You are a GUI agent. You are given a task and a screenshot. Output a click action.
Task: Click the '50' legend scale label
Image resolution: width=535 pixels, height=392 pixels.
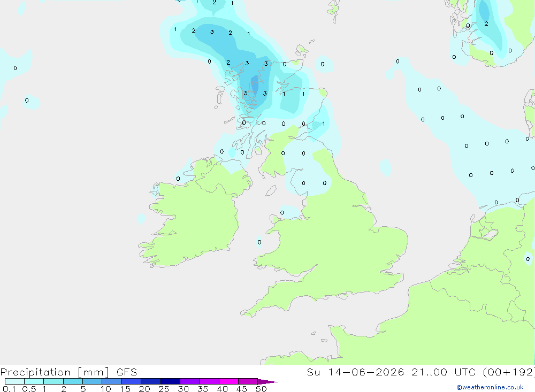tap(261, 389)
